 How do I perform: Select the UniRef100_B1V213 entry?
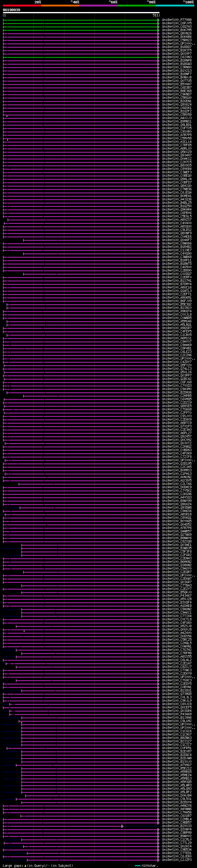click(x=176, y=71)
